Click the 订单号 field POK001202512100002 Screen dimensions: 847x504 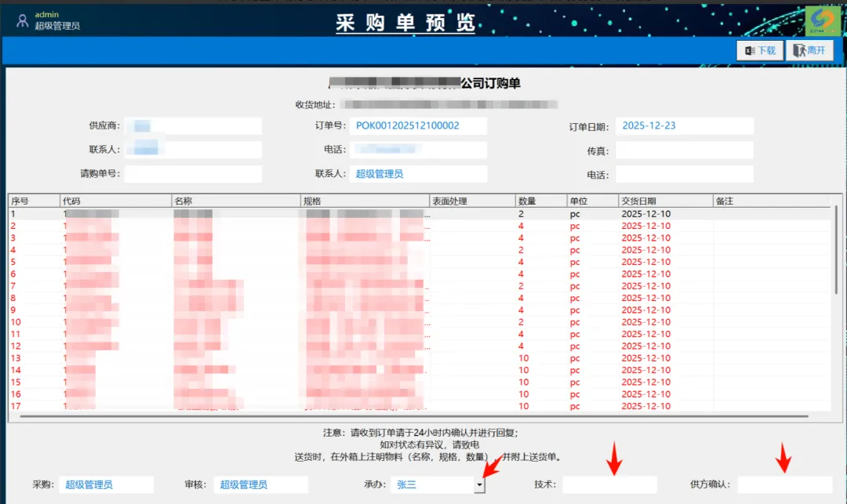click(x=418, y=125)
